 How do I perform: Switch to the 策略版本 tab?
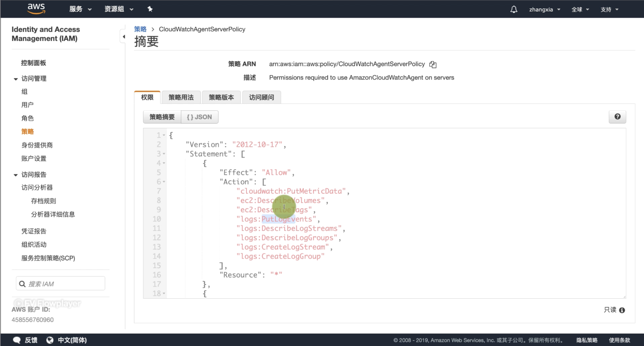[221, 97]
